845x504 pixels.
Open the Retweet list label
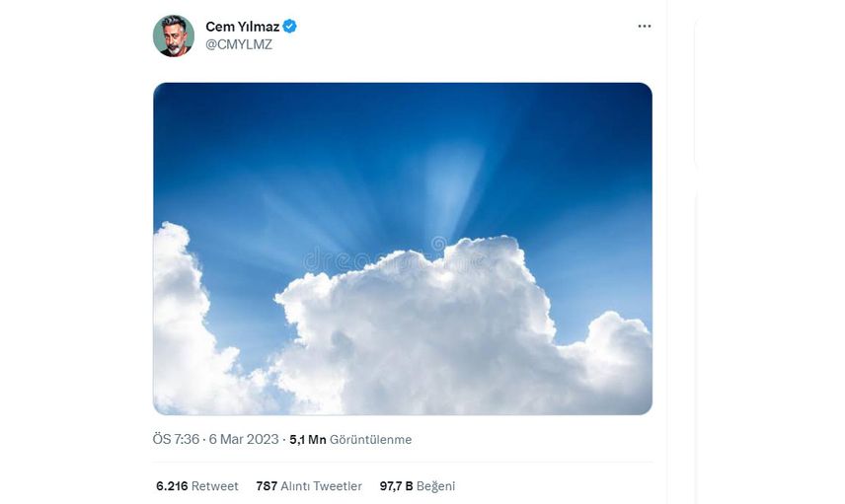click(214, 486)
